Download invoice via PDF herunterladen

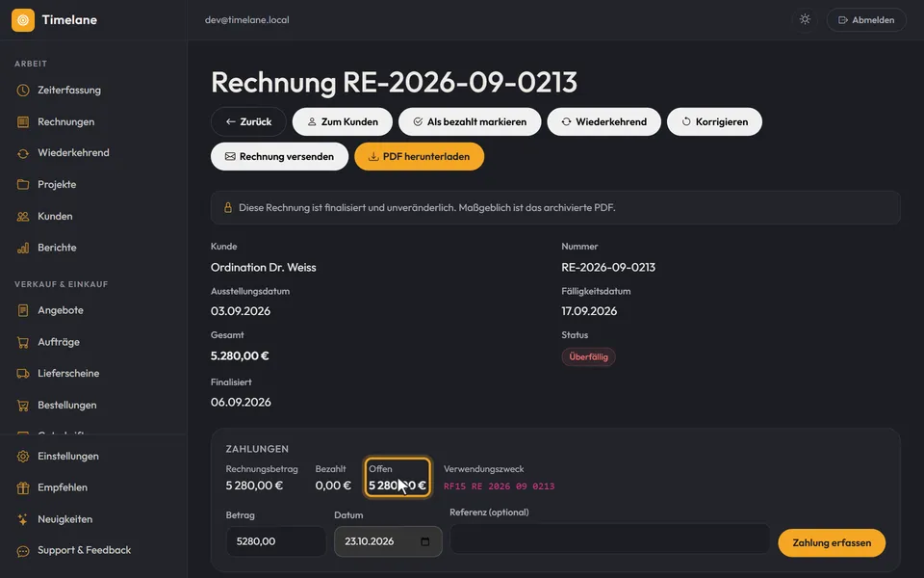click(x=419, y=156)
